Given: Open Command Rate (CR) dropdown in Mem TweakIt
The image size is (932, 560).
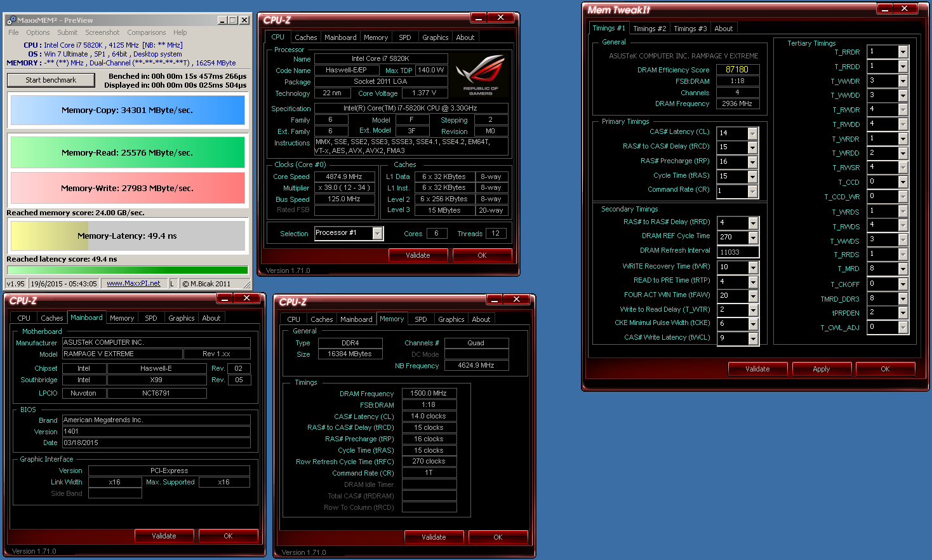Looking at the screenshot, I should (752, 191).
